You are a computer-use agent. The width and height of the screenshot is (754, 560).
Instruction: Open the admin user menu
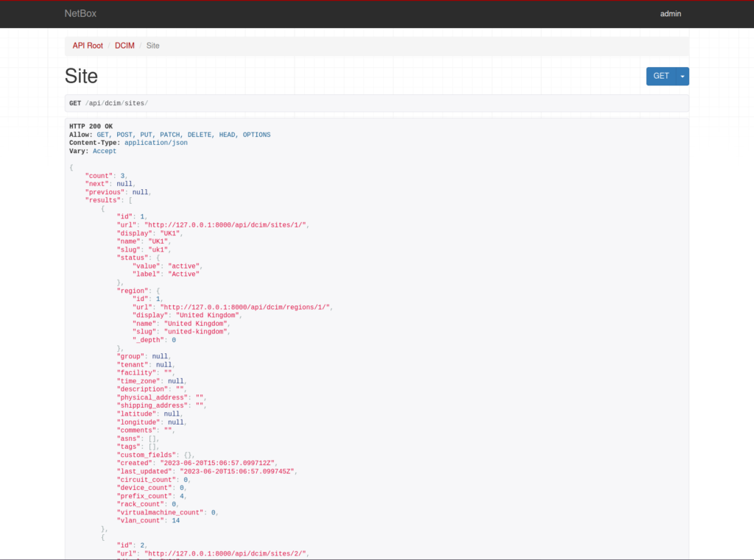coord(670,13)
